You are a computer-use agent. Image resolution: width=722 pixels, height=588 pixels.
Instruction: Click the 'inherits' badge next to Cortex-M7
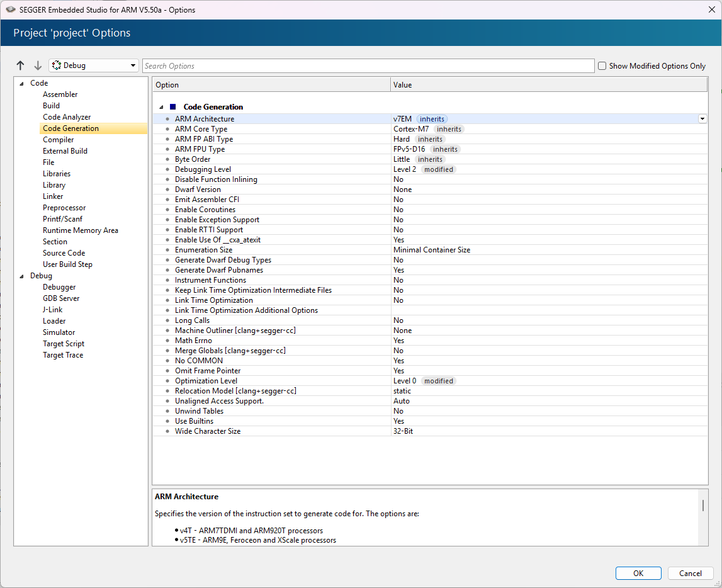[449, 129]
